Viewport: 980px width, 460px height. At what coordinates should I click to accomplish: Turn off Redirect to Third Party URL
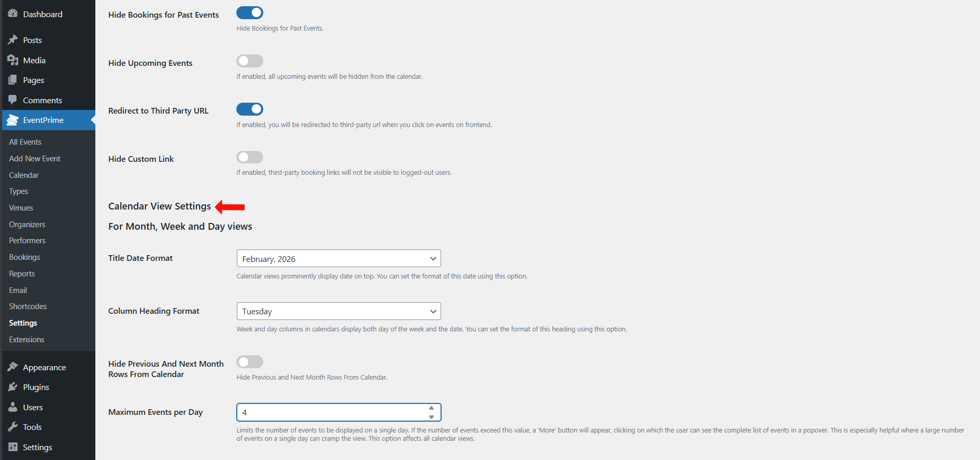250,109
